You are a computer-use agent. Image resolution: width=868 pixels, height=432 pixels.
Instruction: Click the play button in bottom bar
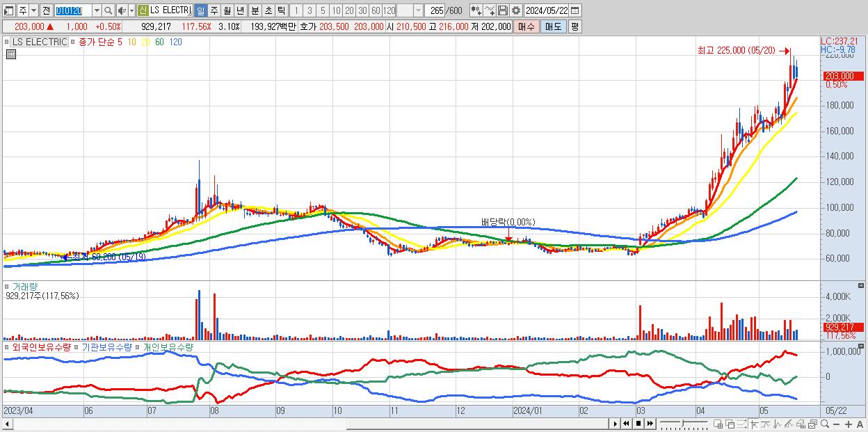click(x=616, y=424)
